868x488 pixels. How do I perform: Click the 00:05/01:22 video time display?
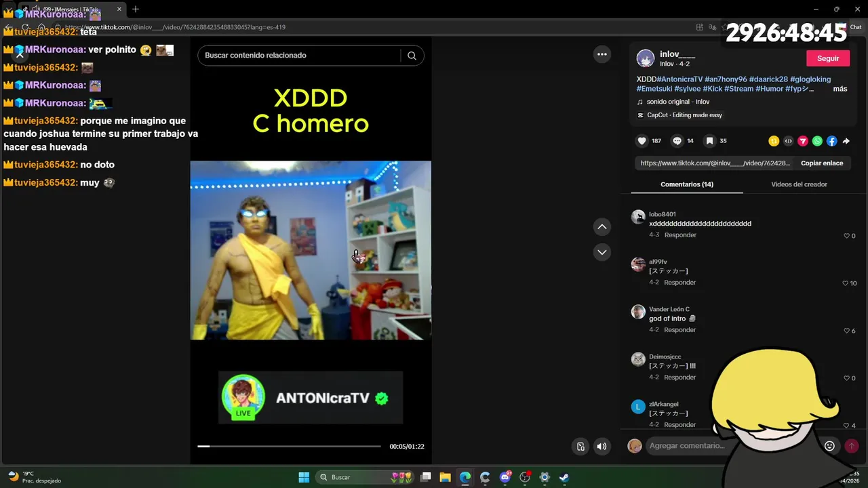coord(407,447)
